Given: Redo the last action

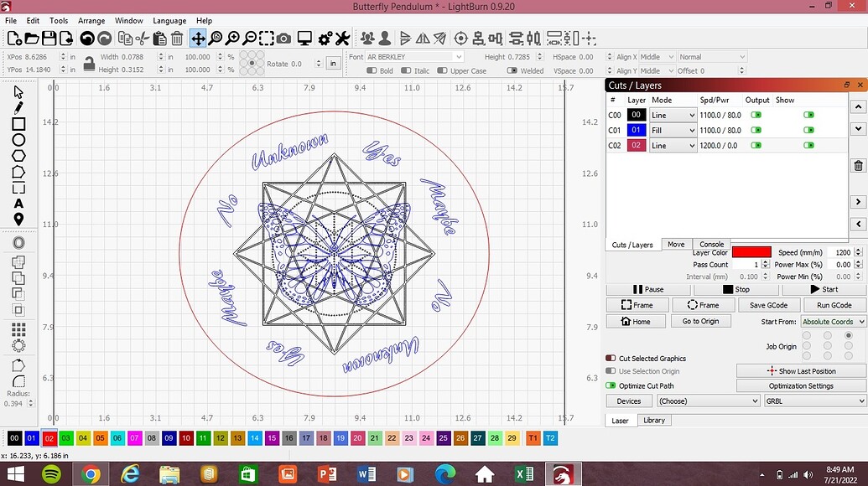Looking at the screenshot, I should pos(105,39).
